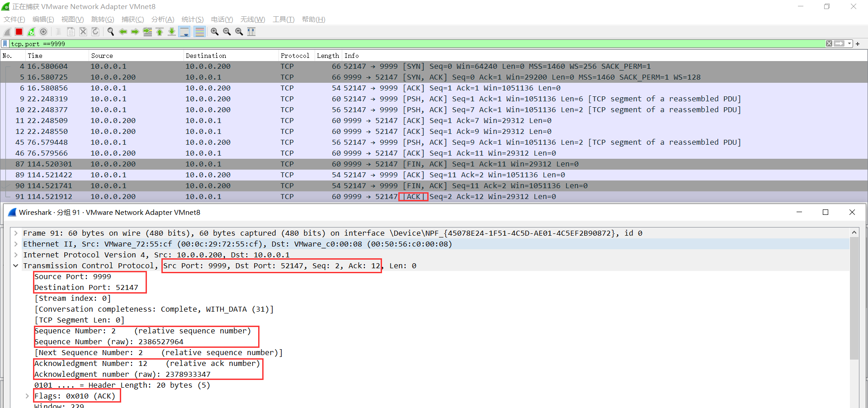
Task: Reset packet text to normal size
Action: pos(239,32)
